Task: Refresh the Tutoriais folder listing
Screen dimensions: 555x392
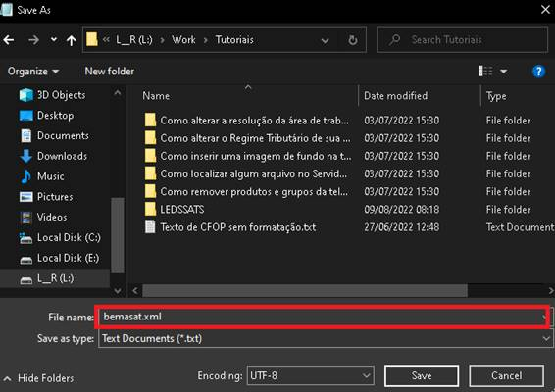Action: pos(353,40)
